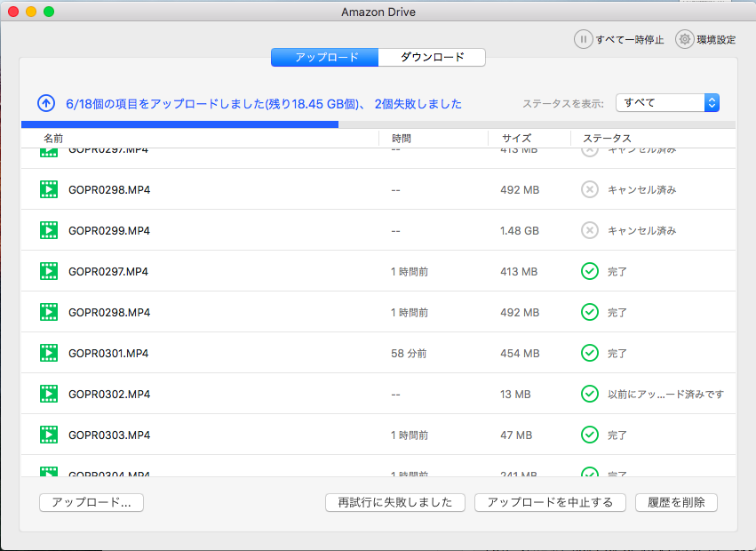The width and height of the screenshot is (756, 551).
Task: Switch to the ダウンロード tab
Action: (x=432, y=58)
